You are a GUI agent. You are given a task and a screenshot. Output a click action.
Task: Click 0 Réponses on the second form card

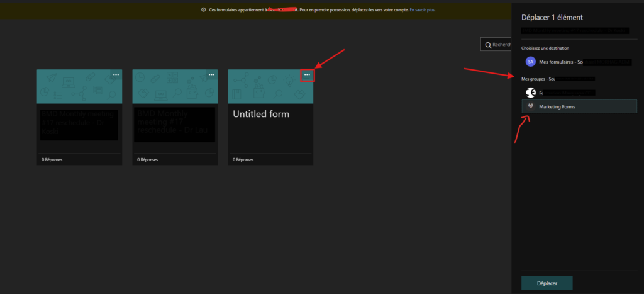tap(147, 160)
